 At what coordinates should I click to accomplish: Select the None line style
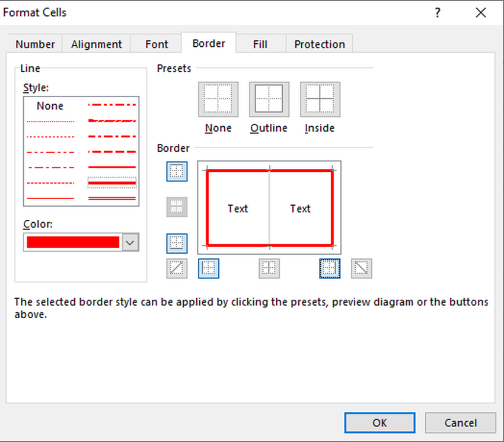50,106
